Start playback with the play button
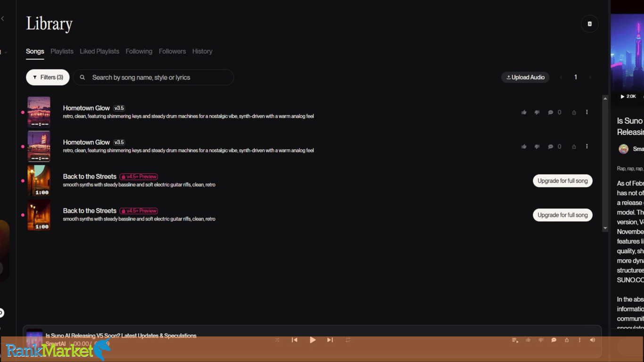The width and height of the screenshot is (644, 362). (x=313, y=340)
